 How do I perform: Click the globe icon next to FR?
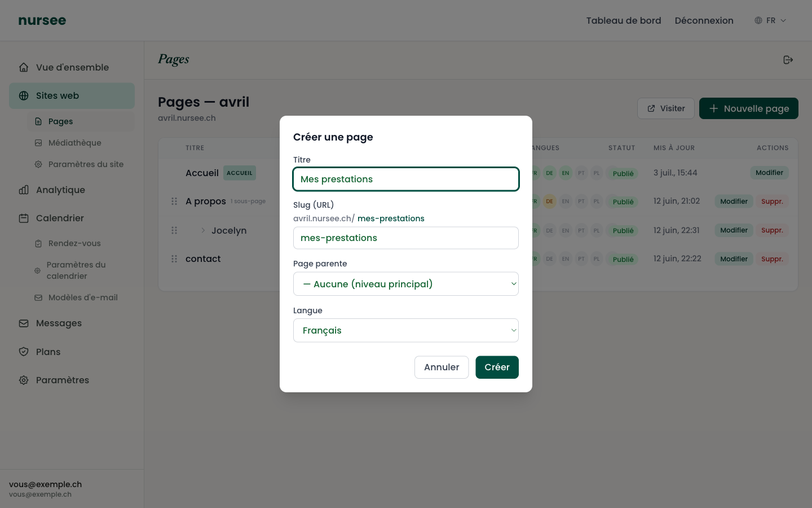(x=758, y=20)
